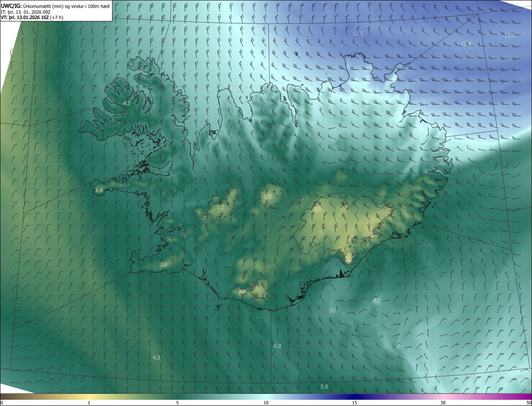Image resolution: width=532 pixels, height=406 pixels.
Task: Select the 5.0 value label above the colorbar
Action: (324, 386)
